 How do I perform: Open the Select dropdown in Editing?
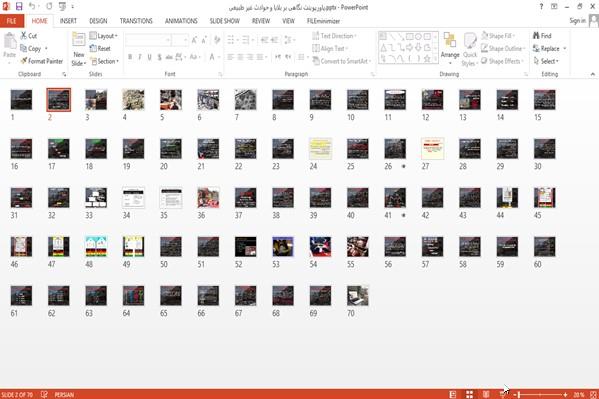[x=546, y=61]
